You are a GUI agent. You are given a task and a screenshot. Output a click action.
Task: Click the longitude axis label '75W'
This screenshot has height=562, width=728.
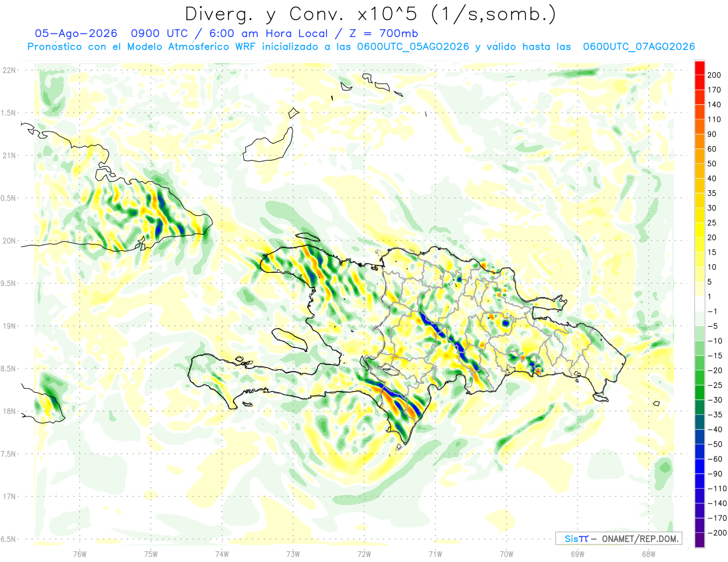tap(150, 554)
